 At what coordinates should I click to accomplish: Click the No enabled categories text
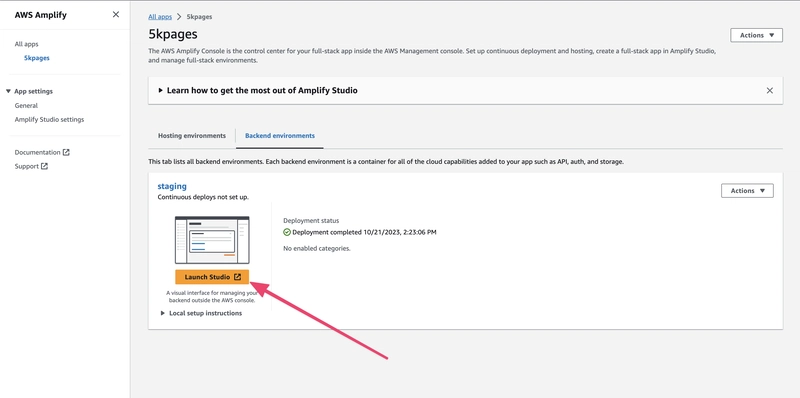317,248
